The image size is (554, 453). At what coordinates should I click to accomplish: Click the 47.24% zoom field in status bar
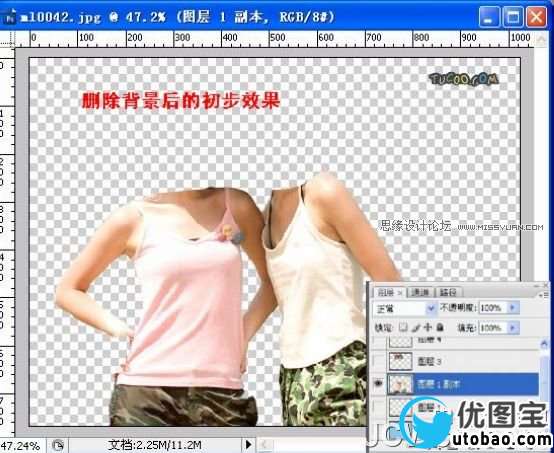[x=22, y=445]
